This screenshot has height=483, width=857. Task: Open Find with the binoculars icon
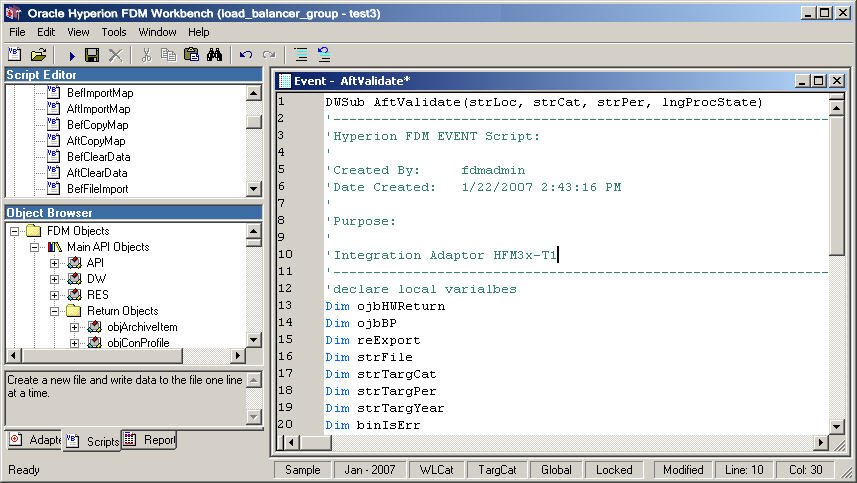(x=214, y=55)
